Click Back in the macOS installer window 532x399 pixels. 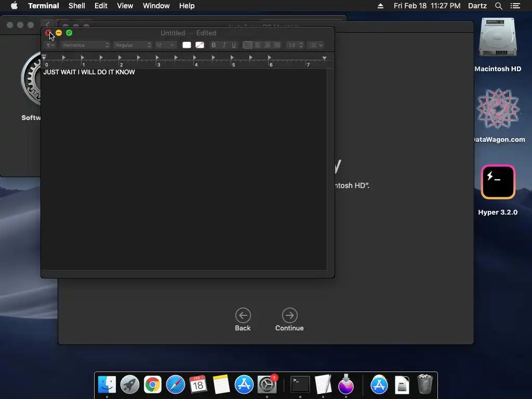click(243, 320)
